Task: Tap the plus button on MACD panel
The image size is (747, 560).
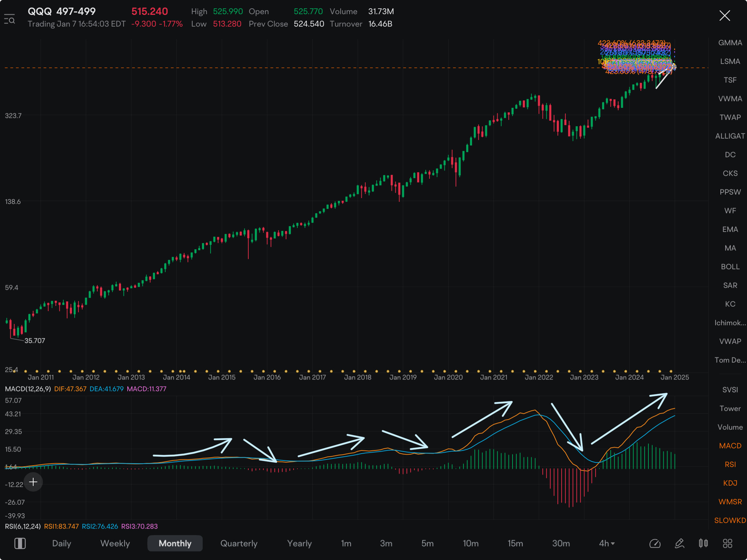Action: pos(33,482)
